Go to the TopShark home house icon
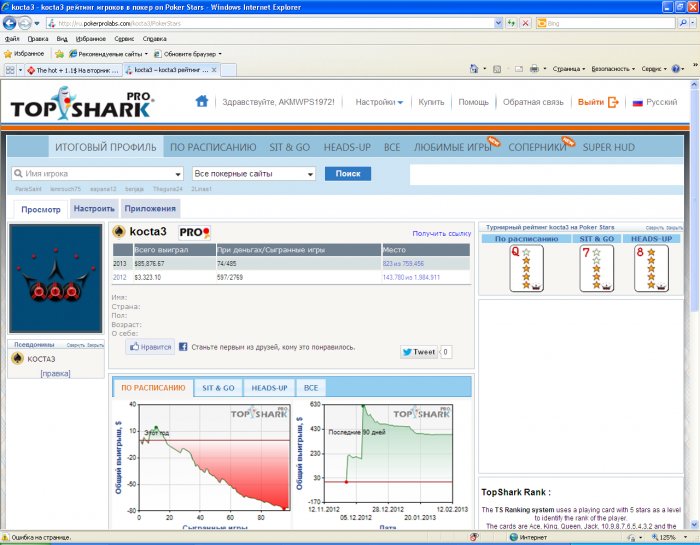The image size is (700, 545). coord(202,101)
